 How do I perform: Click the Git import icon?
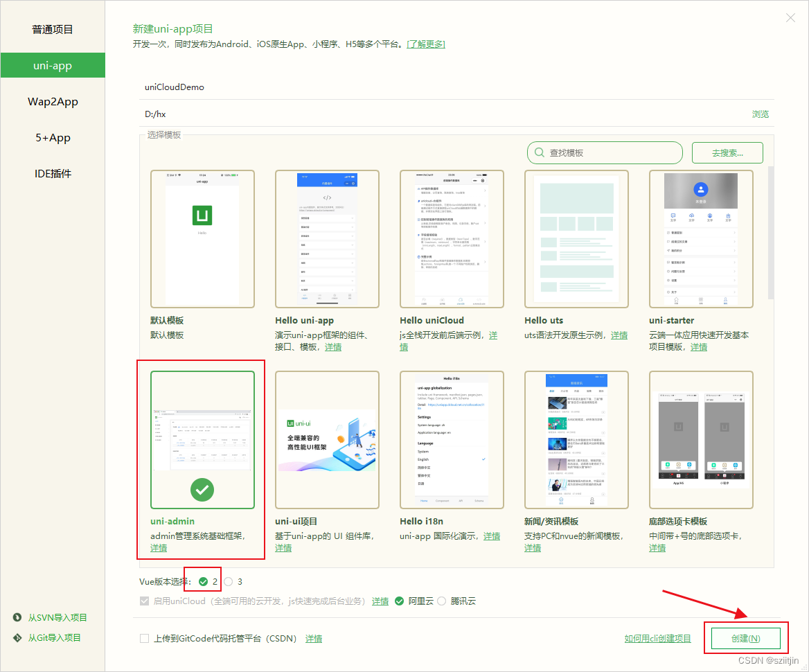point(17,637)
